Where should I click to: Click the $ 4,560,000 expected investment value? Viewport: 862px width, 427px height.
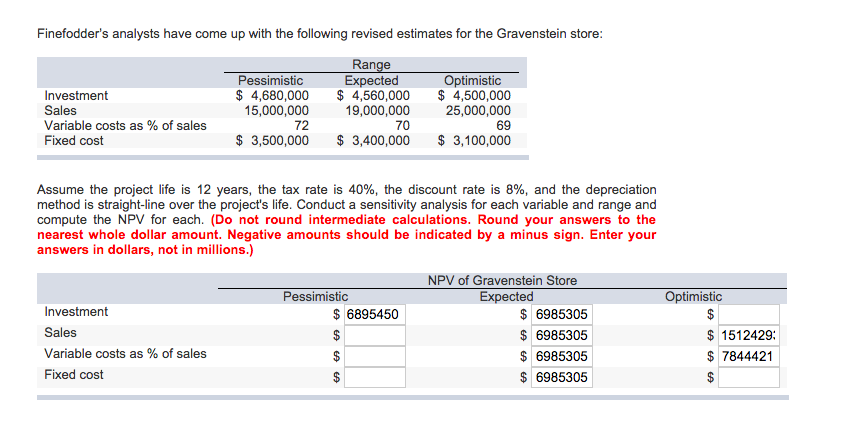pos(373,96)
